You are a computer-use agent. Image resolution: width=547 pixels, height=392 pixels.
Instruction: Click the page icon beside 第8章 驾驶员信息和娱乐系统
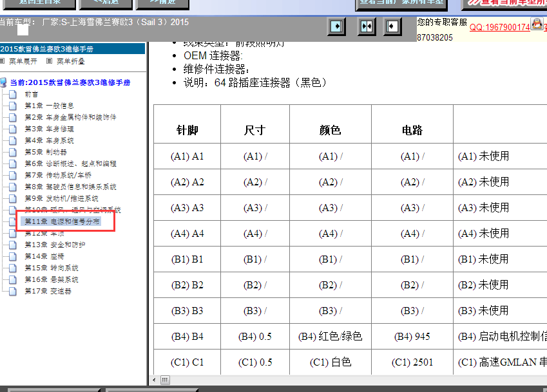12,187
